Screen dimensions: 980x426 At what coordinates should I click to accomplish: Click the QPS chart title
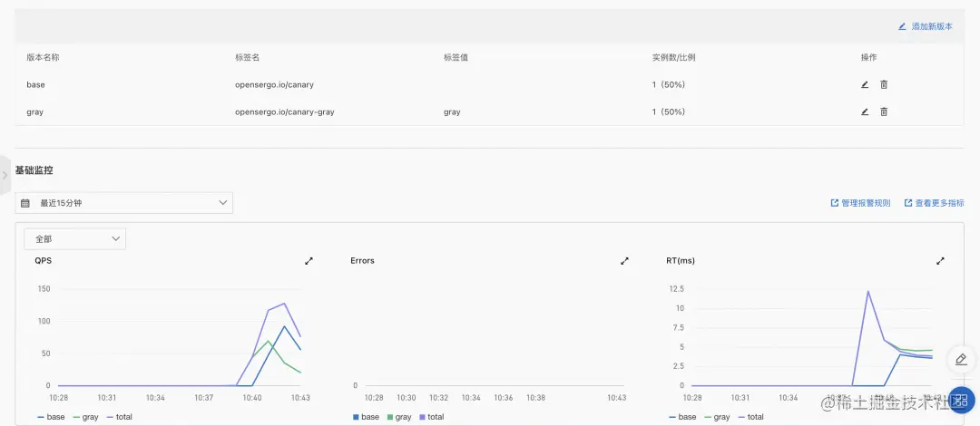[44, 260]
